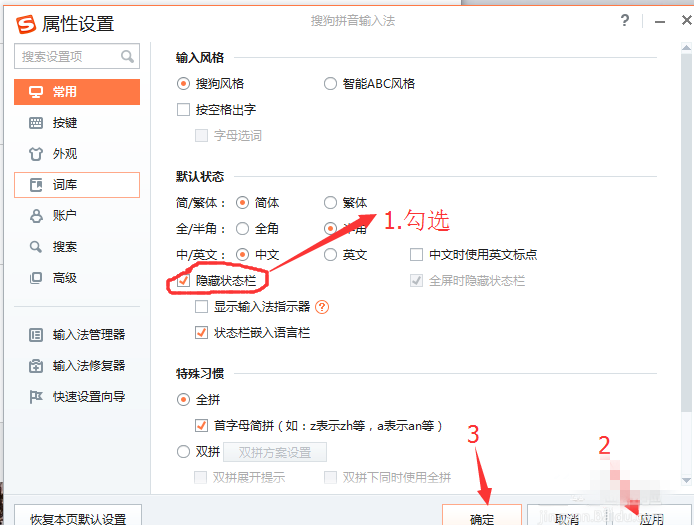694x525 pixels.
Task: Select the 全拼 radio button
Action: click(183, 400)
